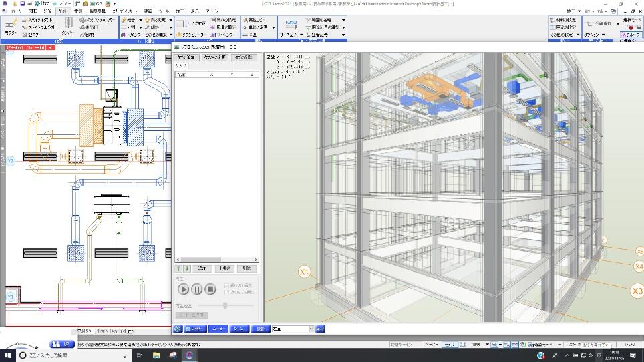Click the Layer (レイヤー) quick access button
This screenshot has height=362, width=644.
[x=61, y=4]
